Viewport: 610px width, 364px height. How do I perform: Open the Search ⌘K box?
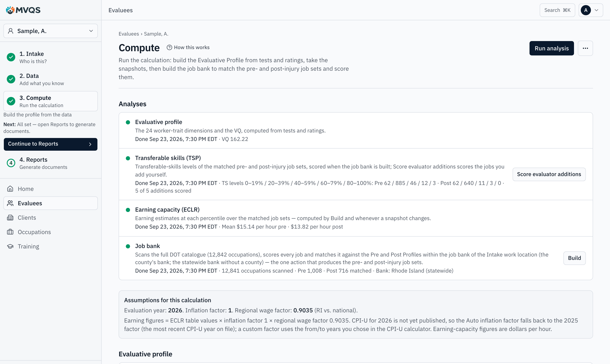[x=557, y=10]
